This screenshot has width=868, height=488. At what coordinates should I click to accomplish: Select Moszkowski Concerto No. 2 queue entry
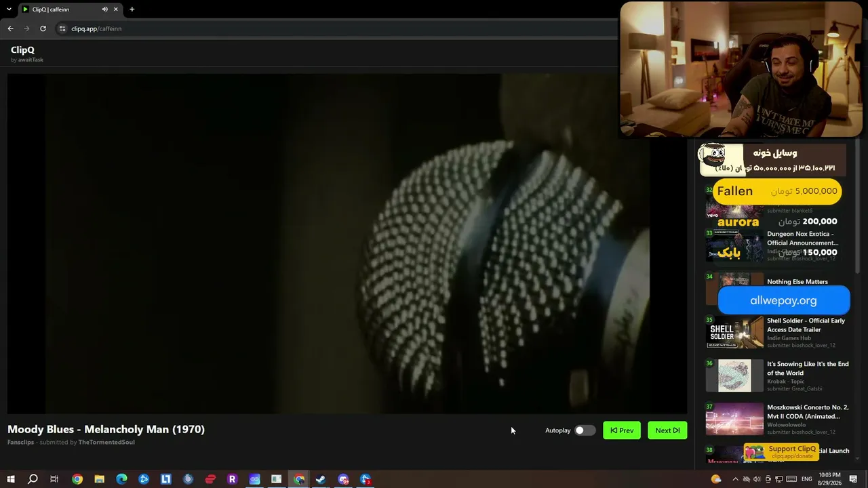pyautogui.click(x=808, y=412)
